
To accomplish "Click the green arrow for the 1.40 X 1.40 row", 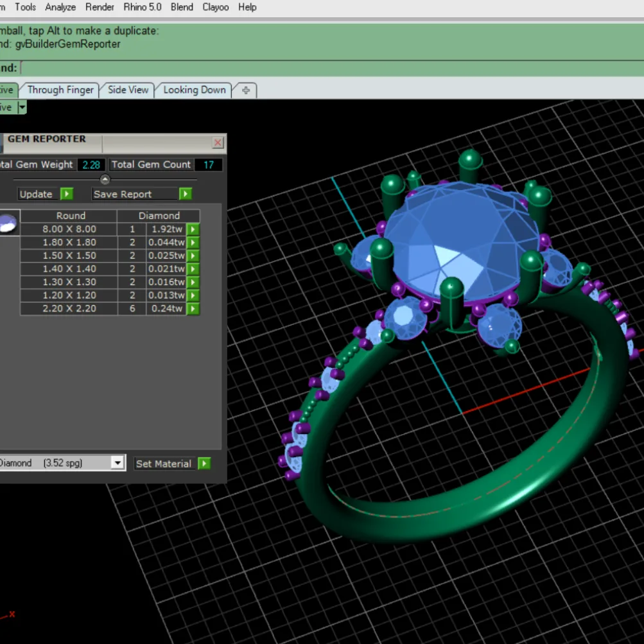I will tap(193, 268).
